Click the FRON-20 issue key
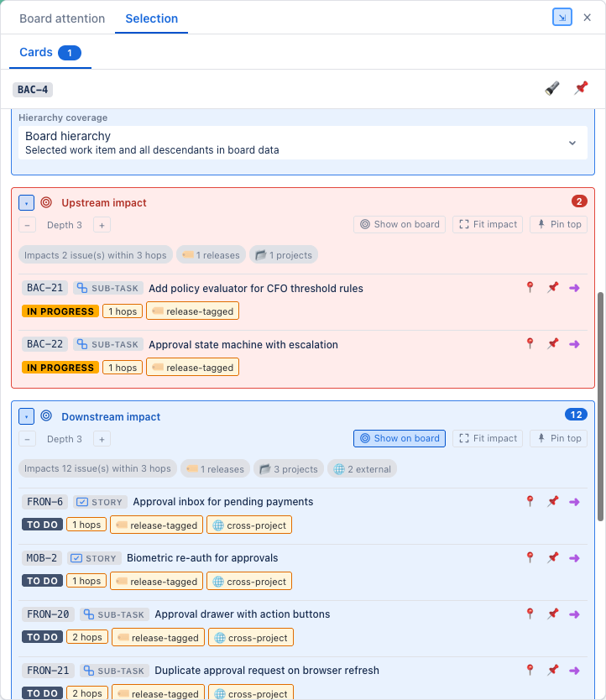 tap(48, 614)
